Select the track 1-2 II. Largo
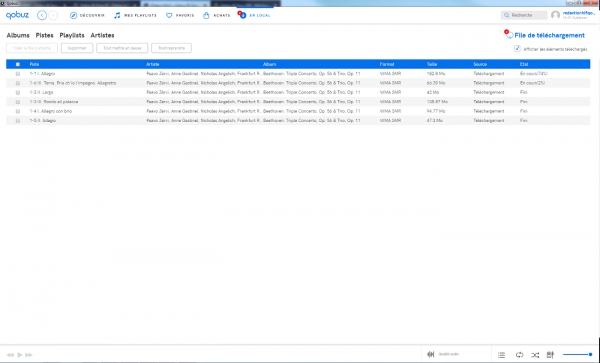The width and height of the screenshot is (600, 363). pyautogui.click(x=41, y=93)
